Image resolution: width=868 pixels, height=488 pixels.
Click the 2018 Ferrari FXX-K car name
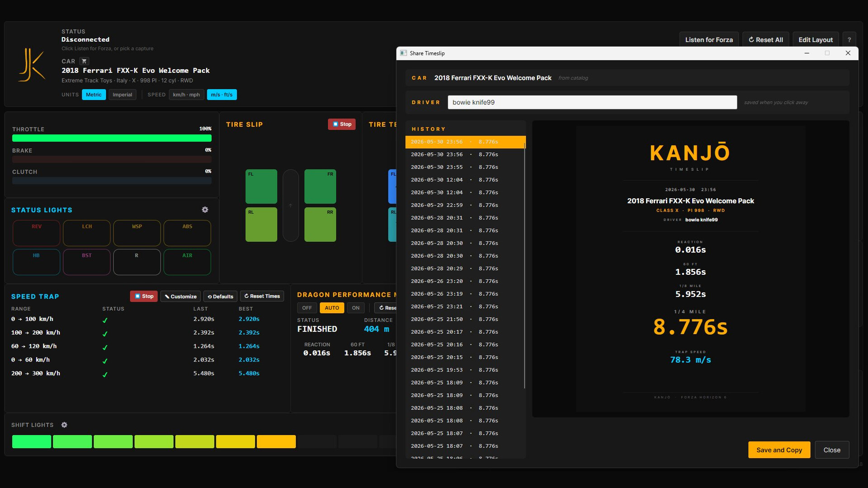point(136,70)
